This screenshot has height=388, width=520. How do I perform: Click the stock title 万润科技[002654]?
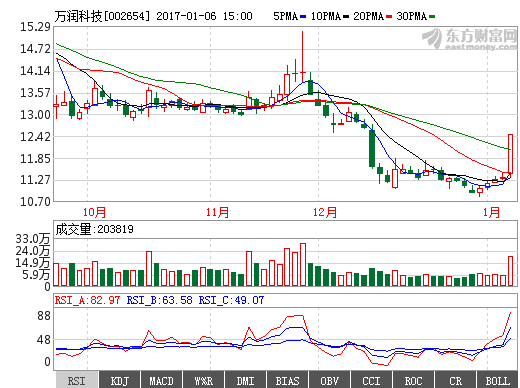[102, 16]
